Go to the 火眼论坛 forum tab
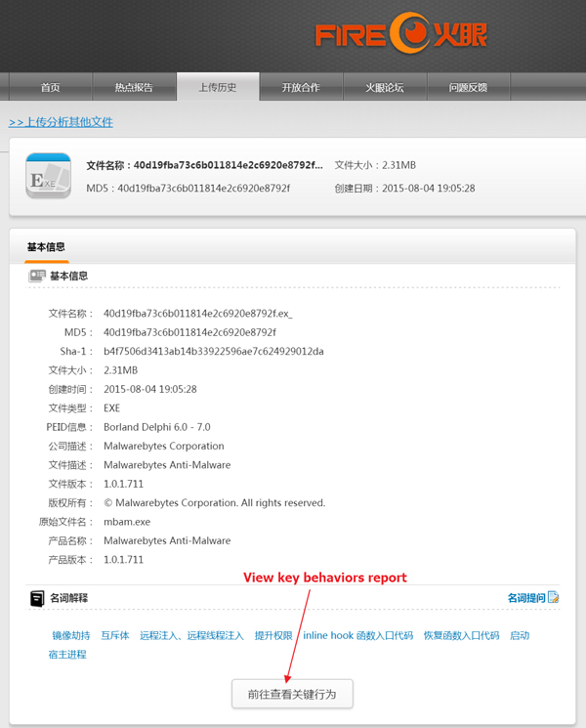This screenshot has width=586, height=728. click(385, 87)
